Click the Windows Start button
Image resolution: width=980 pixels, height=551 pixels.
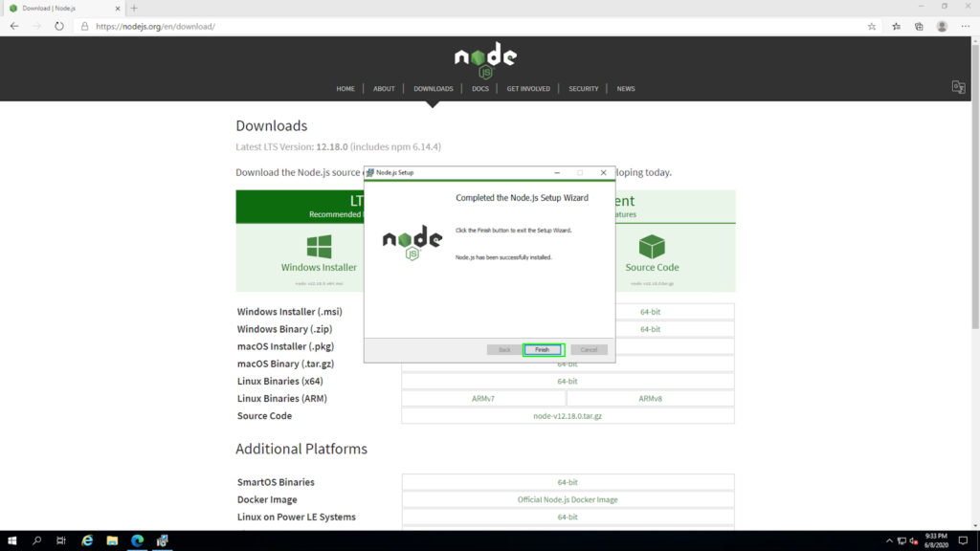[x=12, y=540]
